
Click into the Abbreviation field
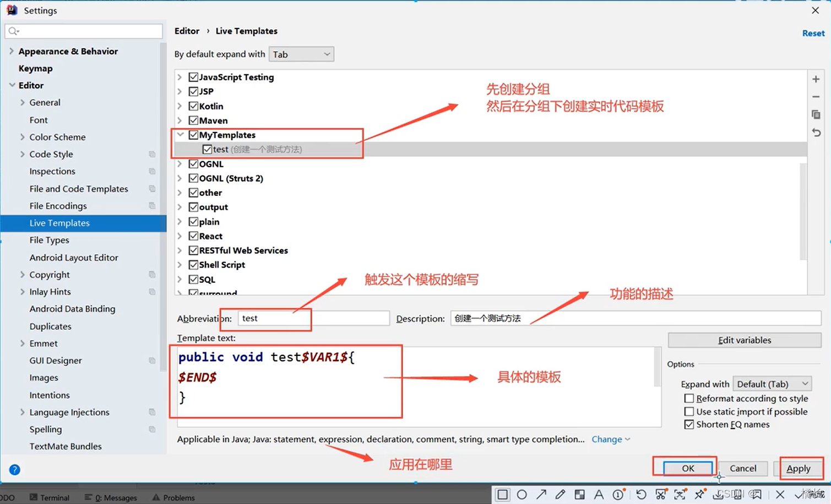coord(313,318)
